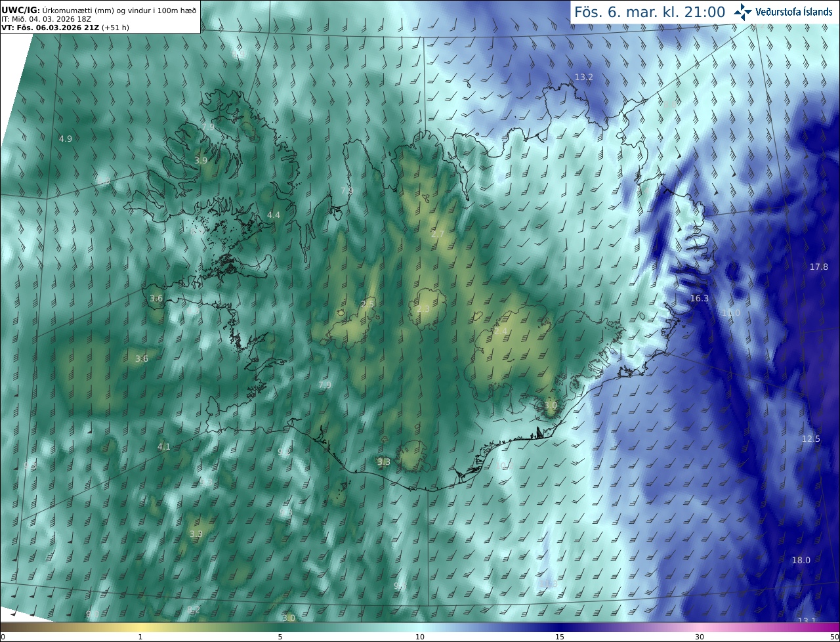Viewport: 840px width, 642px height.
Task: Click the Veðurstofa Íslands logo icon
Action: [742, 11]
